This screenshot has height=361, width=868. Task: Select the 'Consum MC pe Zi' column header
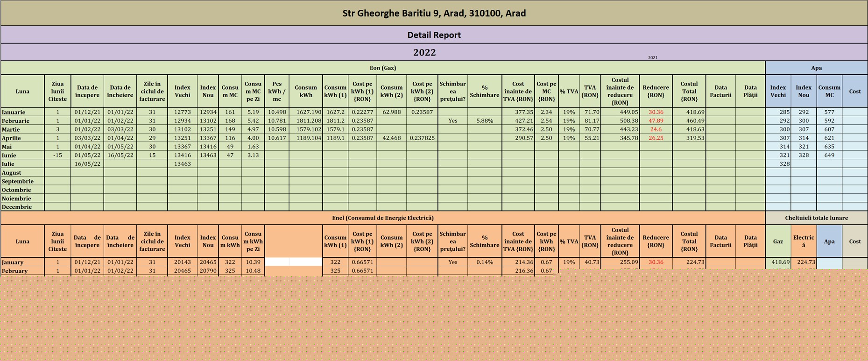tap(253, 92)
